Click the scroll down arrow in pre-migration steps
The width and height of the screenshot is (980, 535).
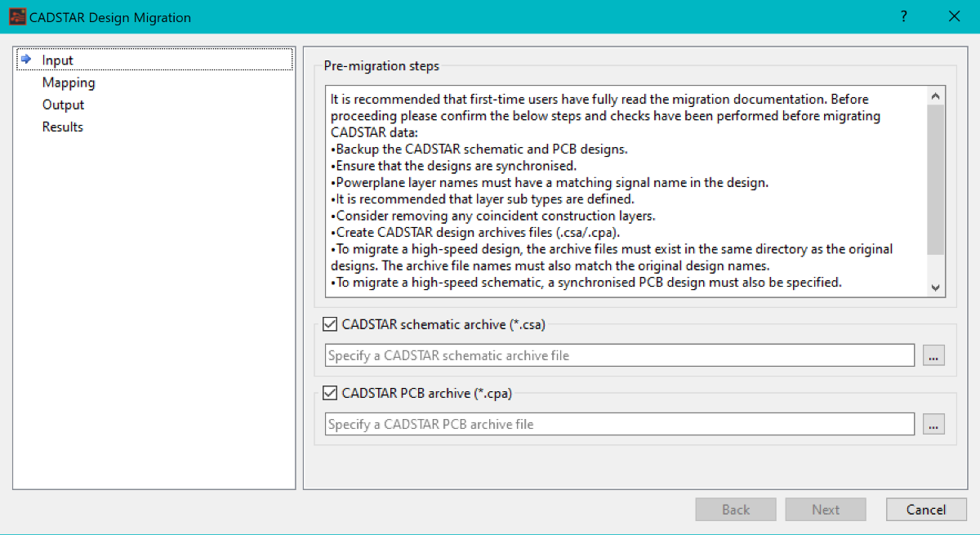[936, 287]
